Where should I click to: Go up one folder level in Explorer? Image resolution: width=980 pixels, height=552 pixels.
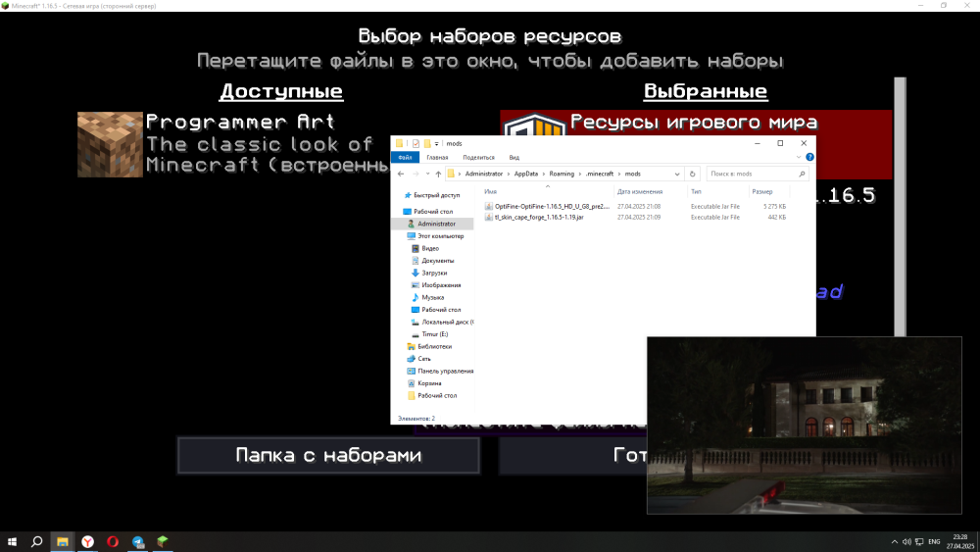[x=438, y=174]
